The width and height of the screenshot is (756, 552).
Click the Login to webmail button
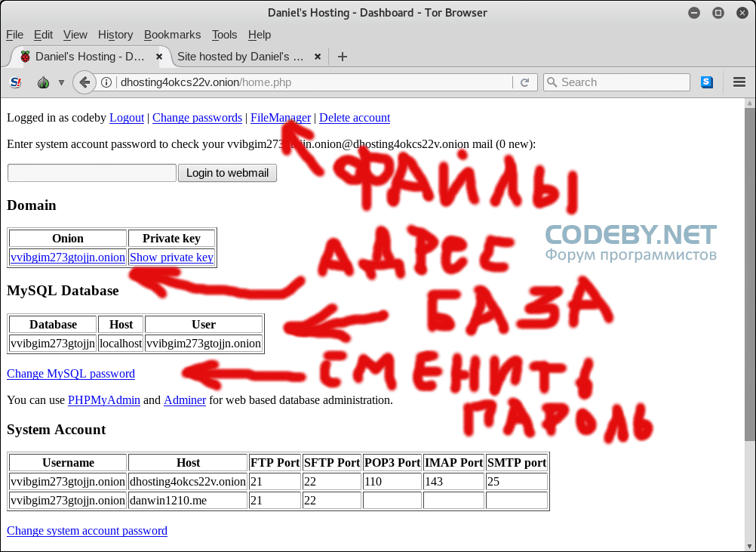pos(228,173)
